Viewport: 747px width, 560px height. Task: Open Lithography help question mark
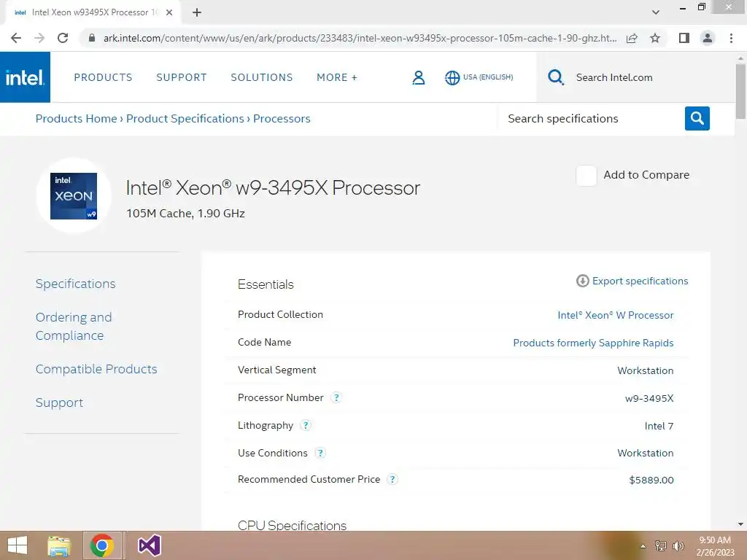pyautogui.click(x=306, y=425)
